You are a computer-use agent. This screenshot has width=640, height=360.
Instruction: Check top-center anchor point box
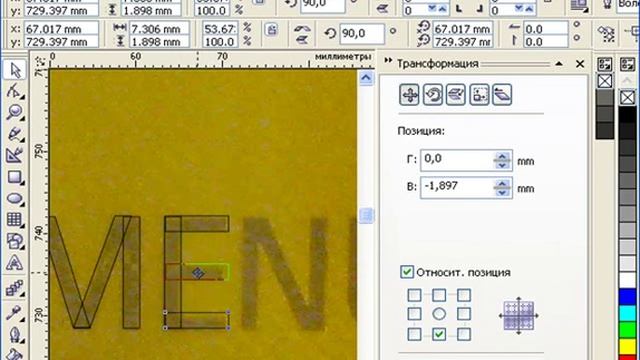pos(439,295)
